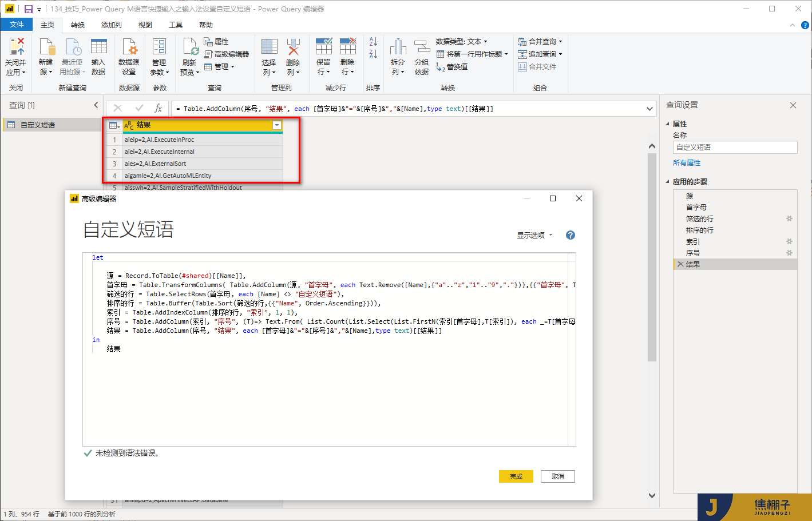Open settings gear of 索引 step

click(x=789, y=241)
